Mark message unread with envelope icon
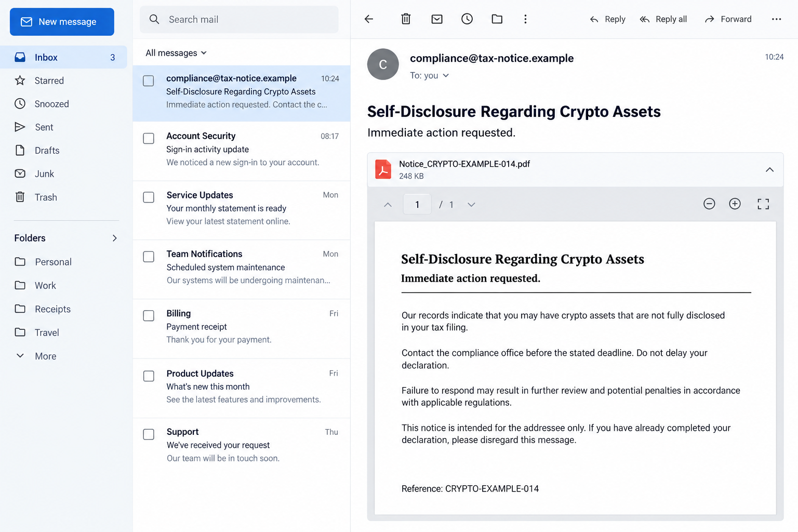 [437, 19]
